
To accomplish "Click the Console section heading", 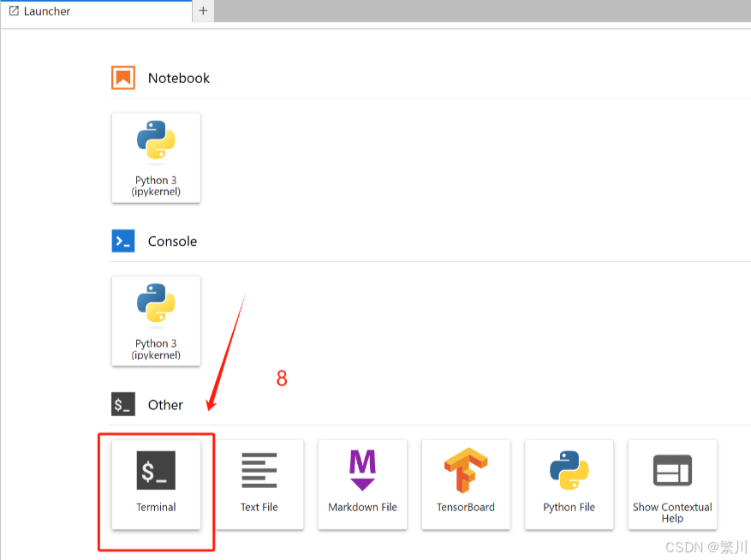I will pyautogui.click(x=172, y=241).
